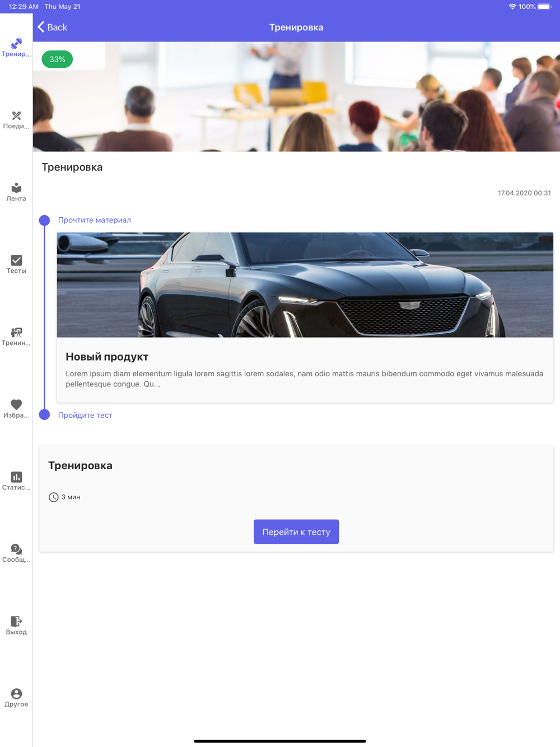This screenshot has width=560, height=747.
Task: Click the Перейти к тесту button
Action: point(296,532)
